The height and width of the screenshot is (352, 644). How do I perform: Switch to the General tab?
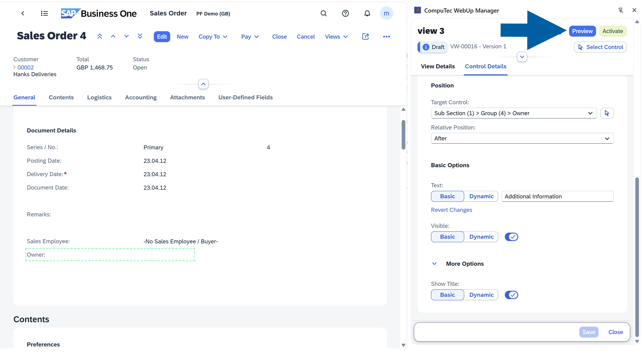point(24,98)
